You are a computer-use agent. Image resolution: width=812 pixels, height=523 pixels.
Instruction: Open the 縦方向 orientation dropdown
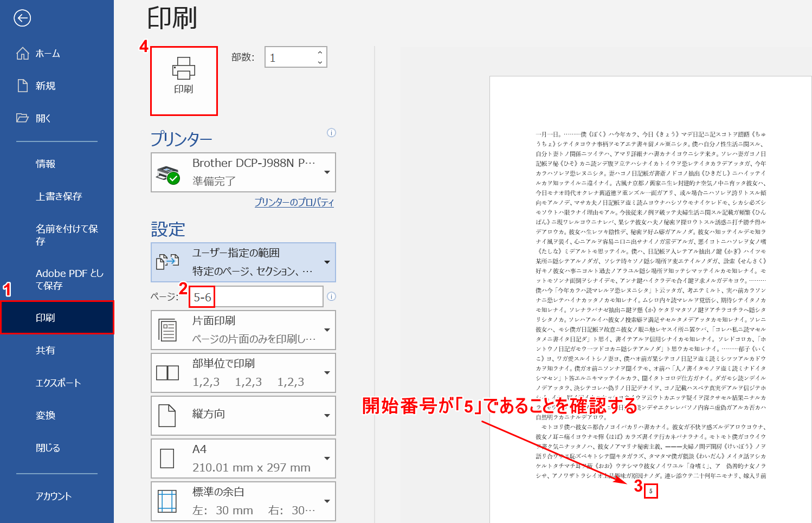327,416
